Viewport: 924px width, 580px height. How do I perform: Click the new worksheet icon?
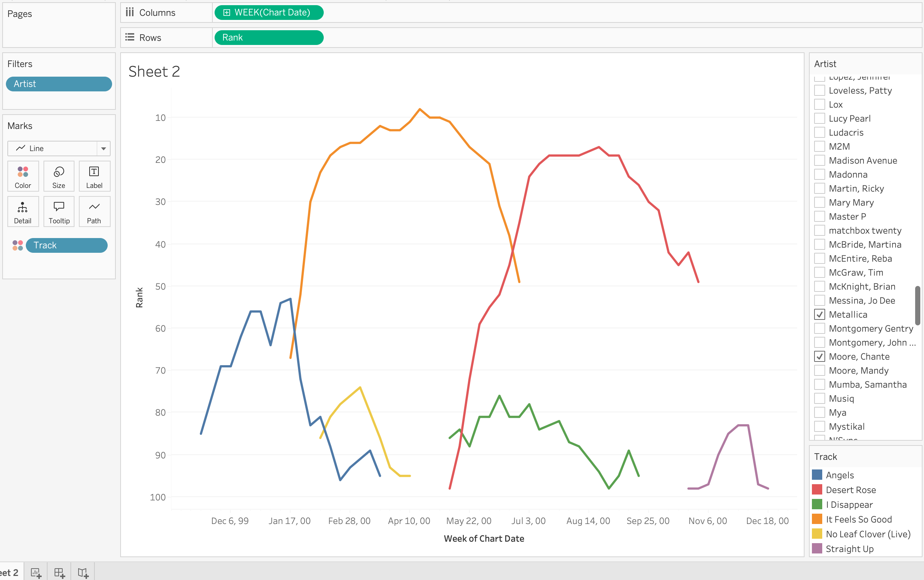point(36,573)
